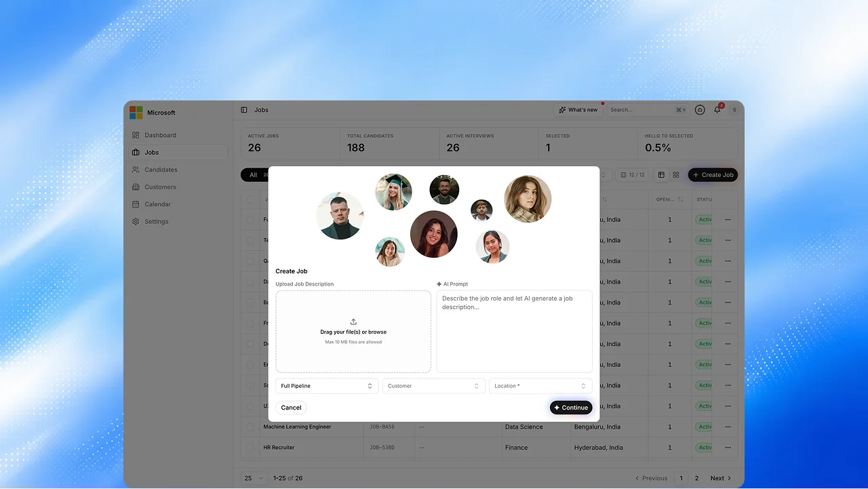Change the rows-per-page dropdown showing 25

point(254,478)
